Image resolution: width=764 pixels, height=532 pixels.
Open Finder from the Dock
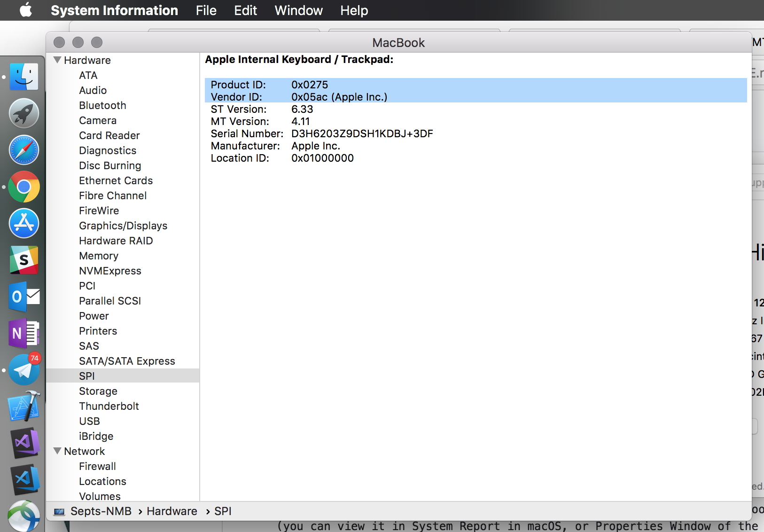click(24, 77)
